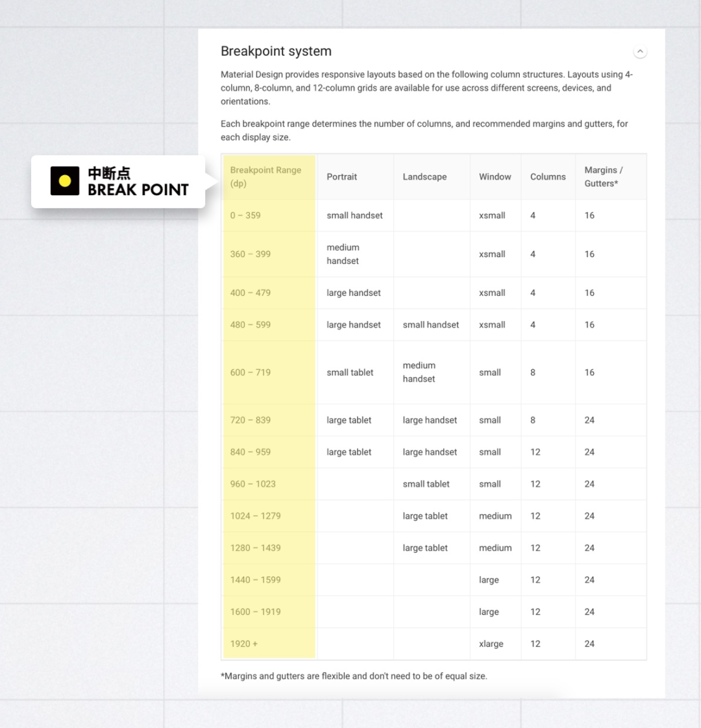Screen dimensions: 701x728
Task: Select the 'xlarge' window size cell
Action: click(491, 644)
